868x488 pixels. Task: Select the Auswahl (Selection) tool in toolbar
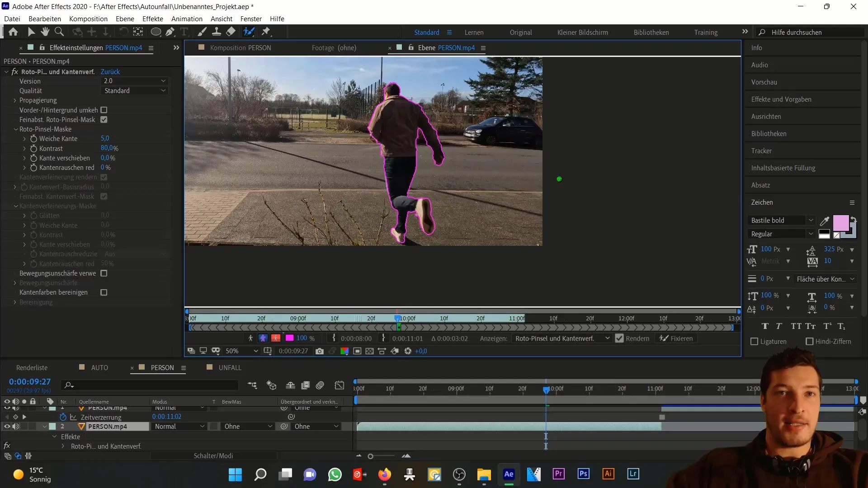(x=30, y=32)
